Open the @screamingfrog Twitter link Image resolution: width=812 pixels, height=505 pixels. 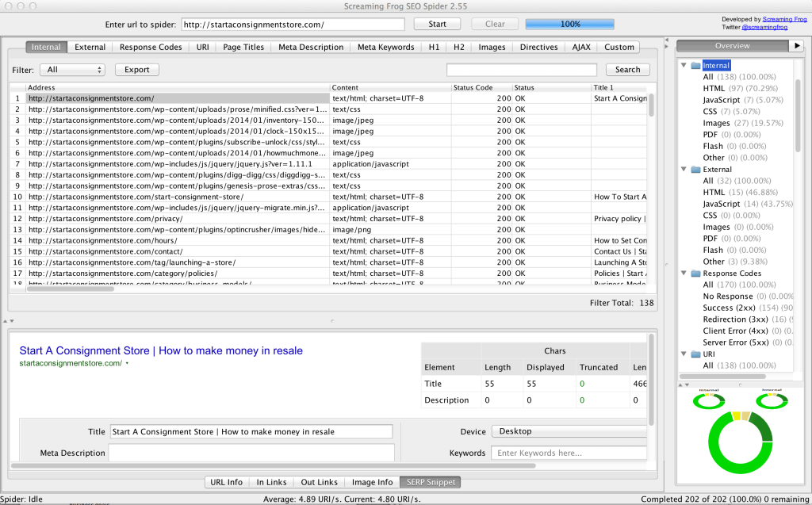pos(764,27)
